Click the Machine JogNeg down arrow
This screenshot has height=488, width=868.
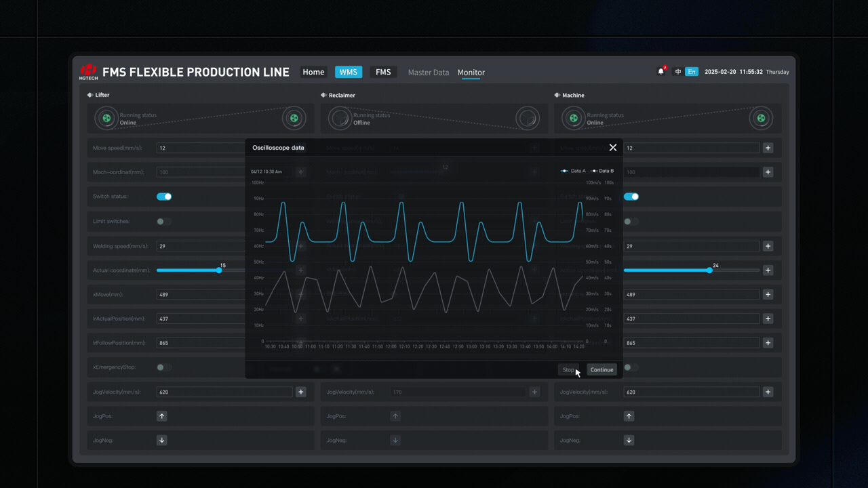point(629,441)
